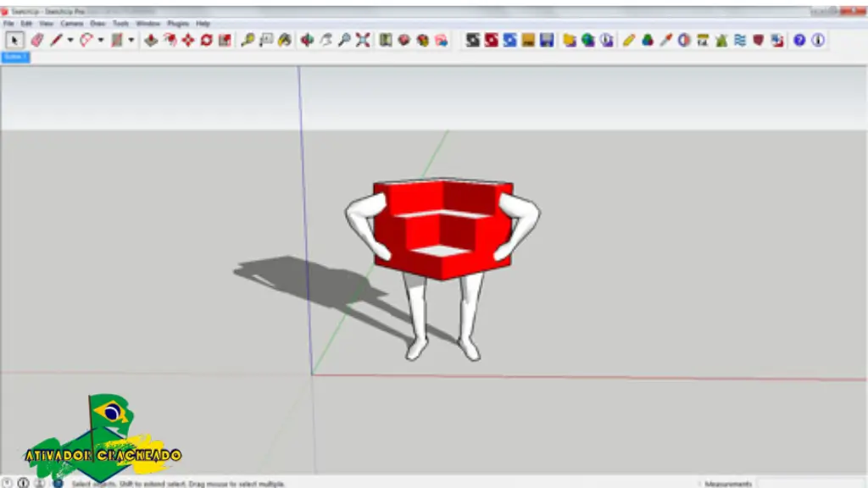Choose the pink Eraser tool
868x488 pixels.
click(x=37, y=40)
